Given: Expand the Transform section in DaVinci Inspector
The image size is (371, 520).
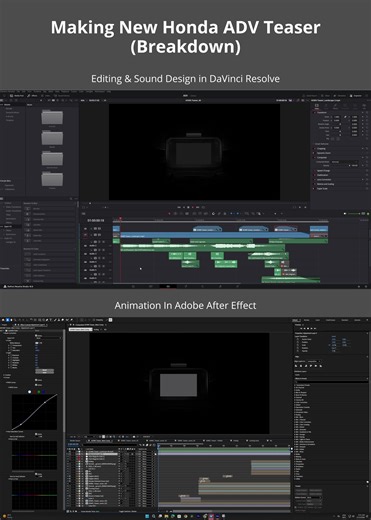Looking at the screenshot, I should (322, 113).
